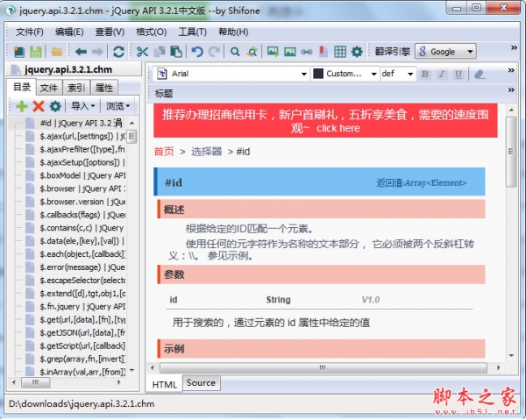Open Find with magnifier icon
This screenshot has height=420, width=526.
(235, 52)
